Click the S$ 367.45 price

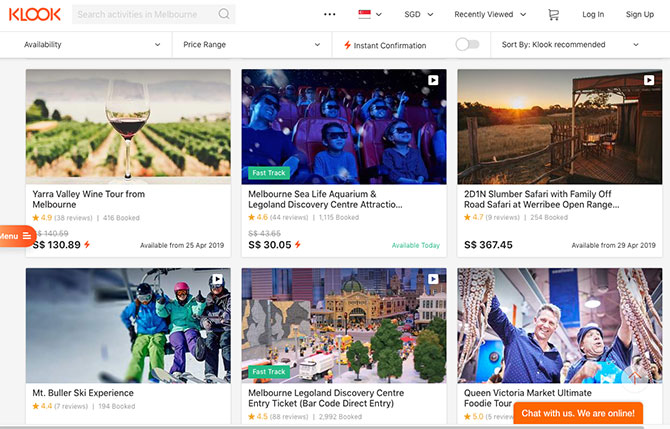(488, 245)
